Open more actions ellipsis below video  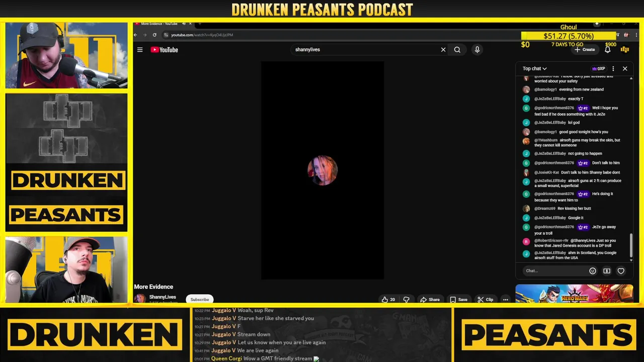tap(506, 300)
